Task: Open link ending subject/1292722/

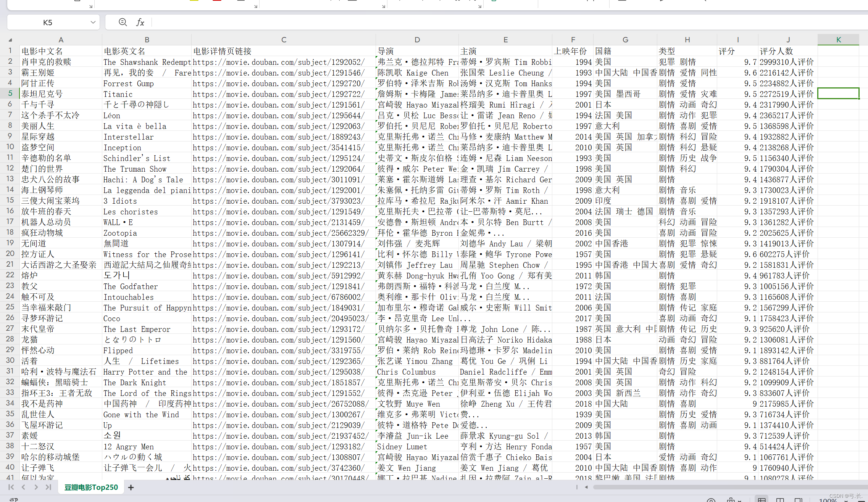Action: click(284, 94)
